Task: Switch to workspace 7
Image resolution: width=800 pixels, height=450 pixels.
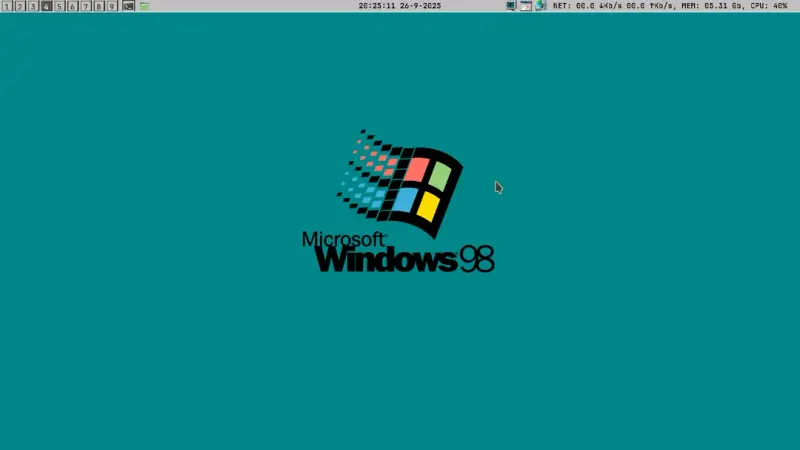Action: [x=85, y=6]
